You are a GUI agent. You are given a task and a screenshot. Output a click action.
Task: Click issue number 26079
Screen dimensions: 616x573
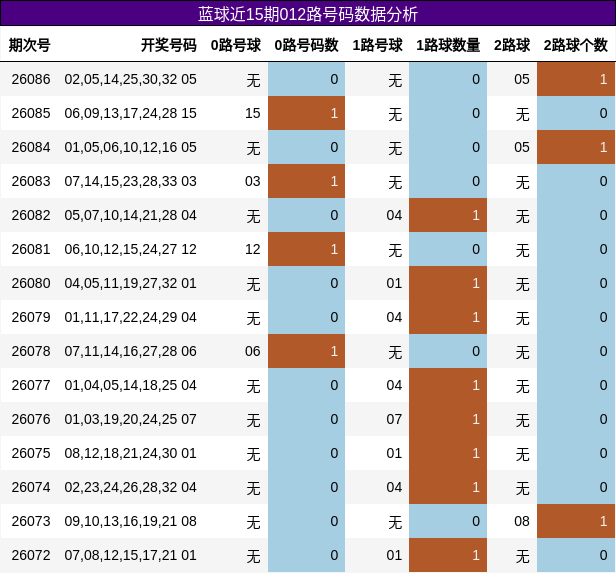(x=31, y=317)
